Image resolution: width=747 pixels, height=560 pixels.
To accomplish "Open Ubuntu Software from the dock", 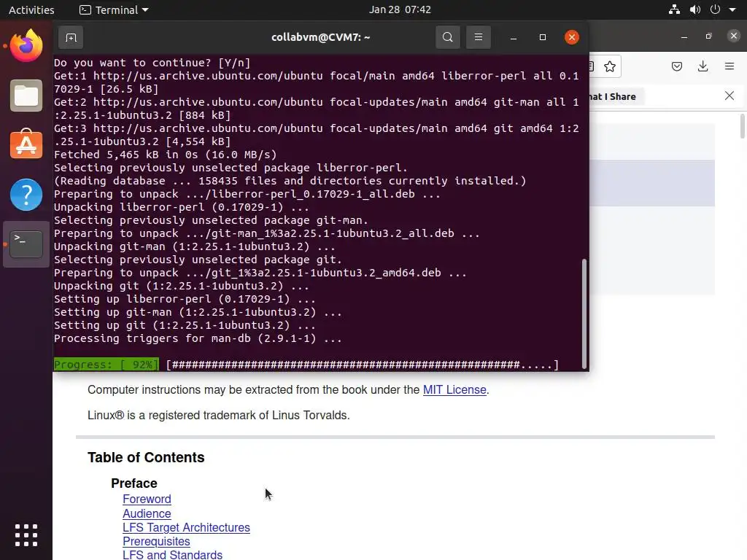I will click(26, 144).
